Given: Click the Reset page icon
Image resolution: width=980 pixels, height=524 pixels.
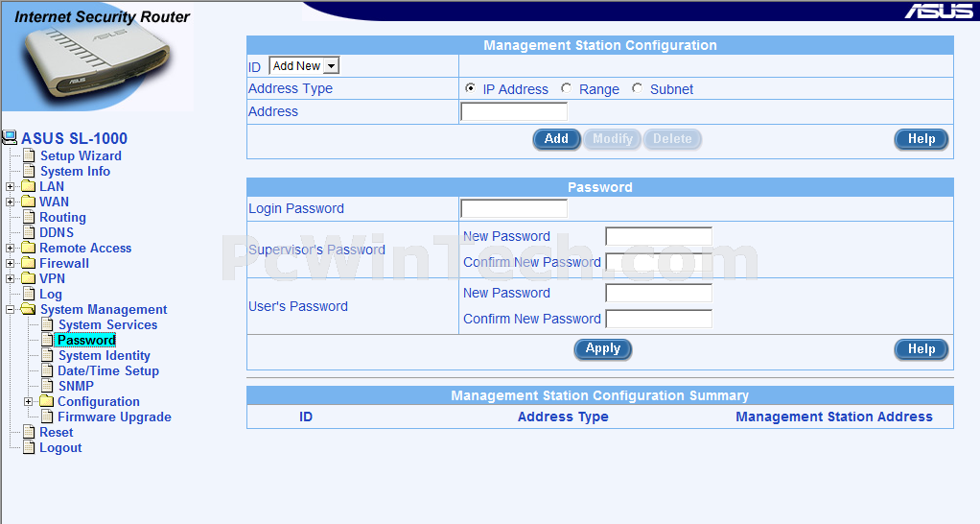Looking at the screenshot, I should (x=29, y=432).
